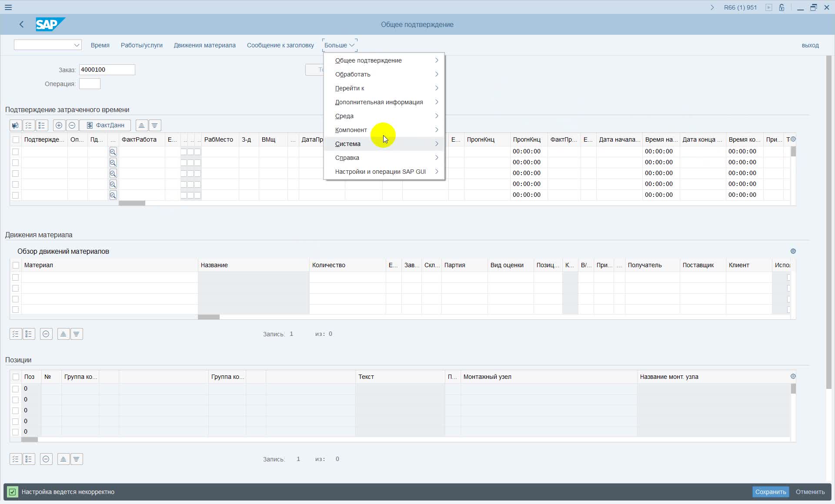Collapse the Больше dropdown menu
The height and width of the screenshot is (504, 835).
click(x=340, y=45)
